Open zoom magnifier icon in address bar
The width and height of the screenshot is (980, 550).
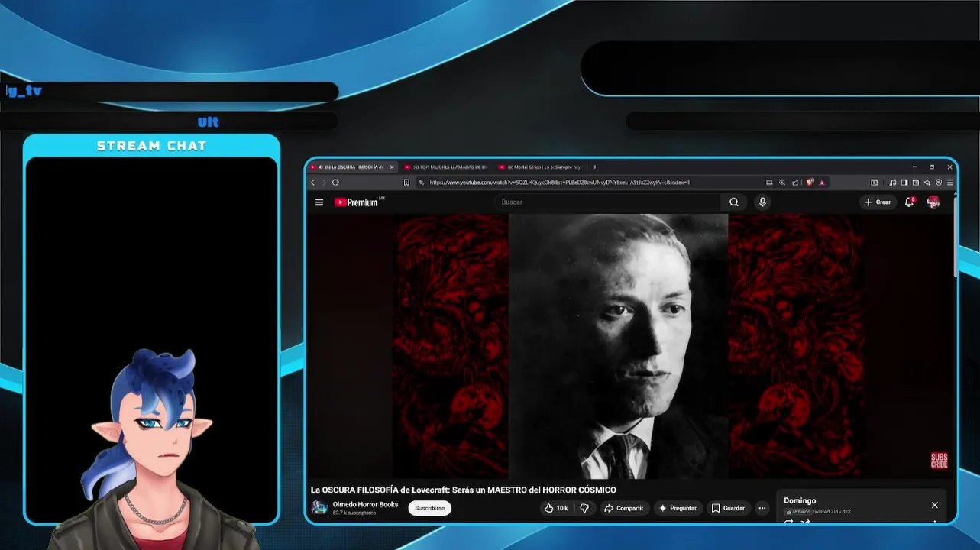[782, 183]
